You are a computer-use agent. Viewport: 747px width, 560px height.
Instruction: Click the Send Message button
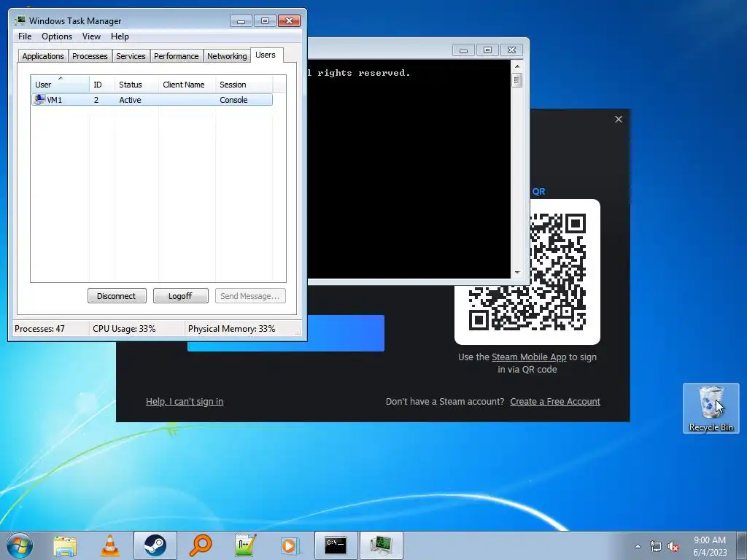click(250, 296)
